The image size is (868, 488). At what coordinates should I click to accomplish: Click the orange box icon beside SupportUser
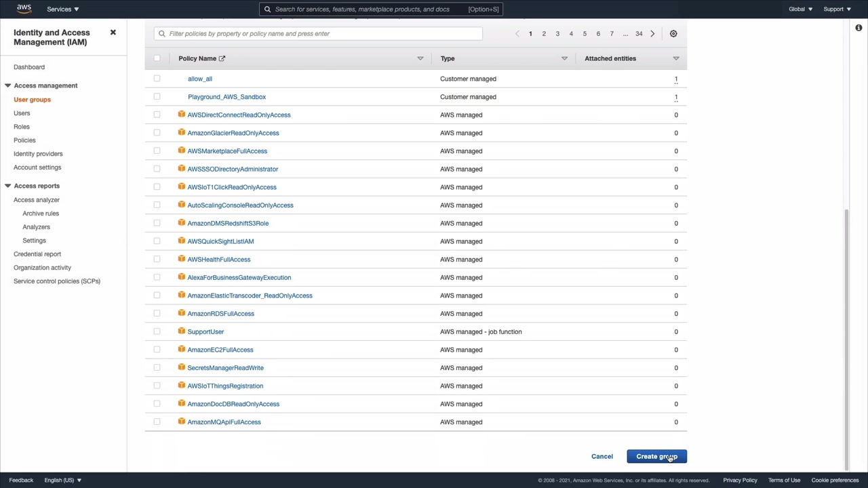tap(181, 331)
